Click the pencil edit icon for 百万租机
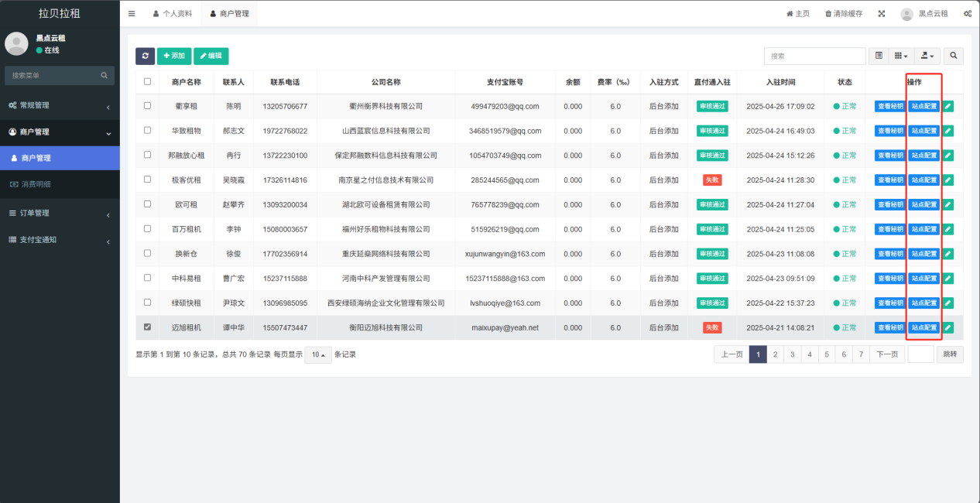This screenshot has height=503, width=980. 948,229
